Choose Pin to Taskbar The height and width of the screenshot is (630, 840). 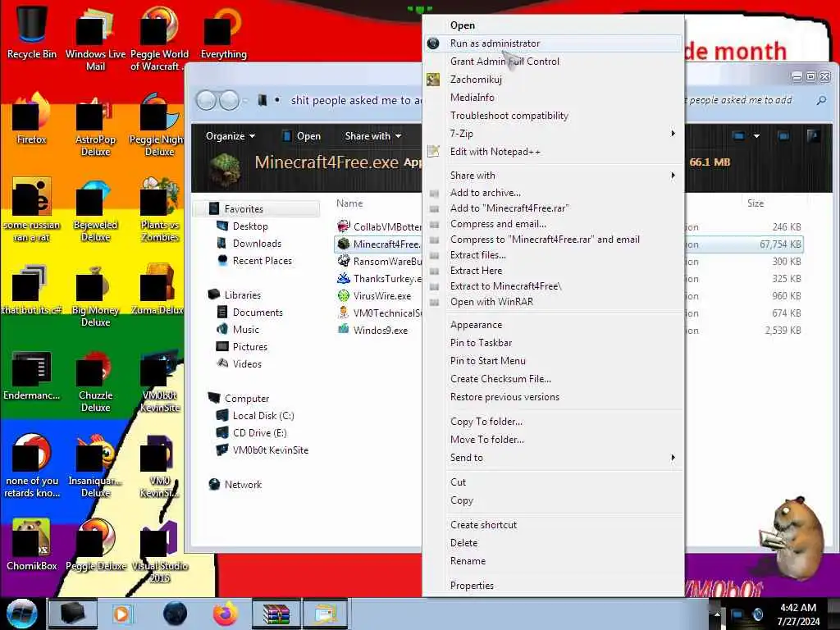pyautogui.click(x=554, y=343)
